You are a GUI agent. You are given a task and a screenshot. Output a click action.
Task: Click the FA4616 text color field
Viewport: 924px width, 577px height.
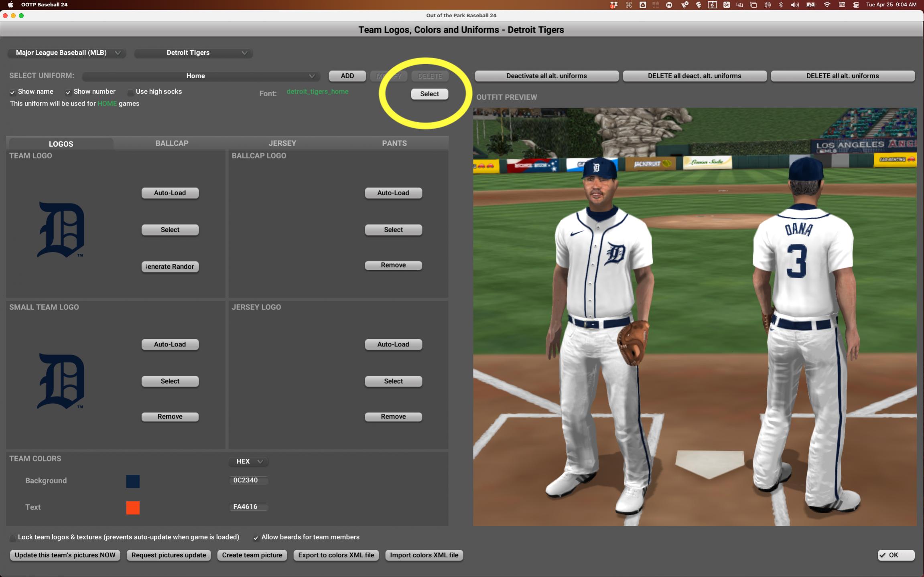click(x=248, y=507)
